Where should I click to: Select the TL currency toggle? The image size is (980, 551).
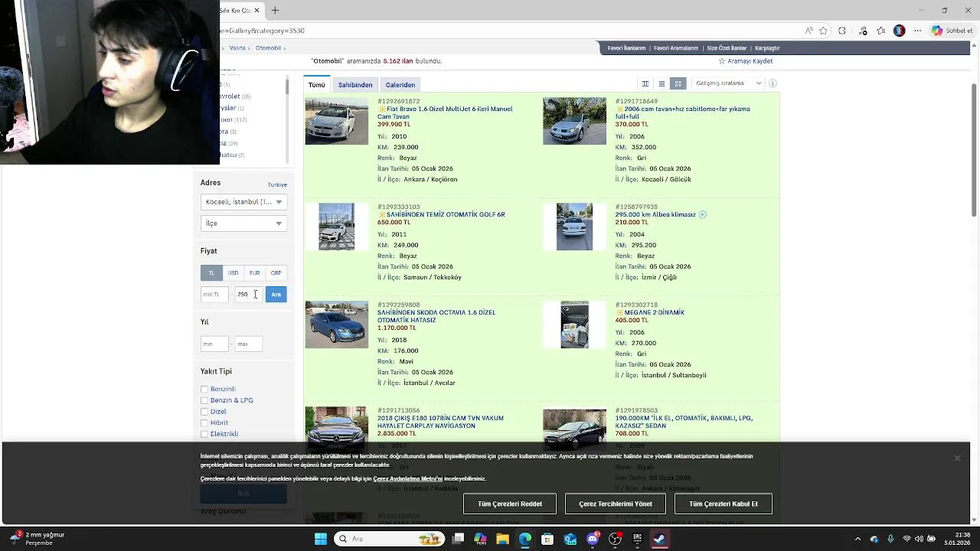coord(211,272)
